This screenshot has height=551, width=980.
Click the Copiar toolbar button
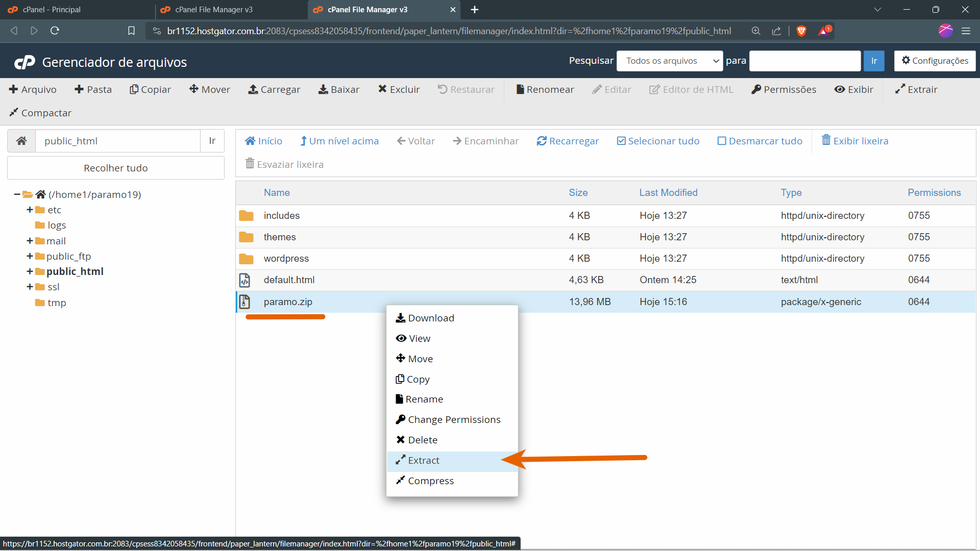click(x=150, y=89)
